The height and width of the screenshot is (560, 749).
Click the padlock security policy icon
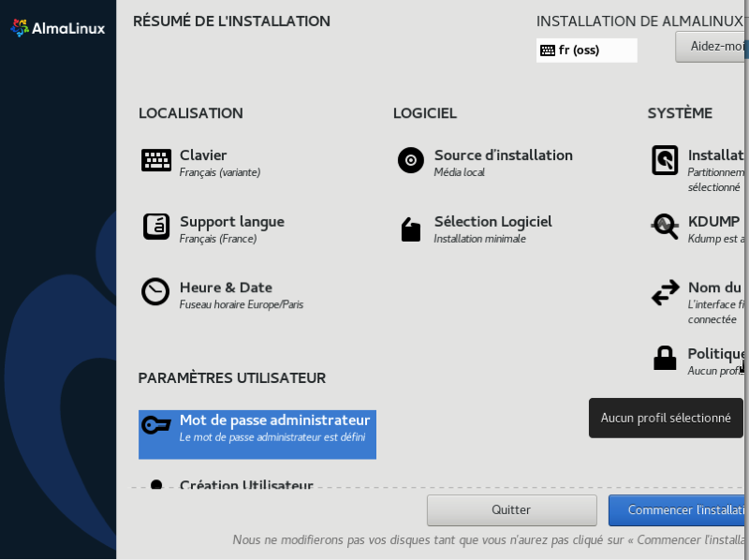tap(665, 359)
